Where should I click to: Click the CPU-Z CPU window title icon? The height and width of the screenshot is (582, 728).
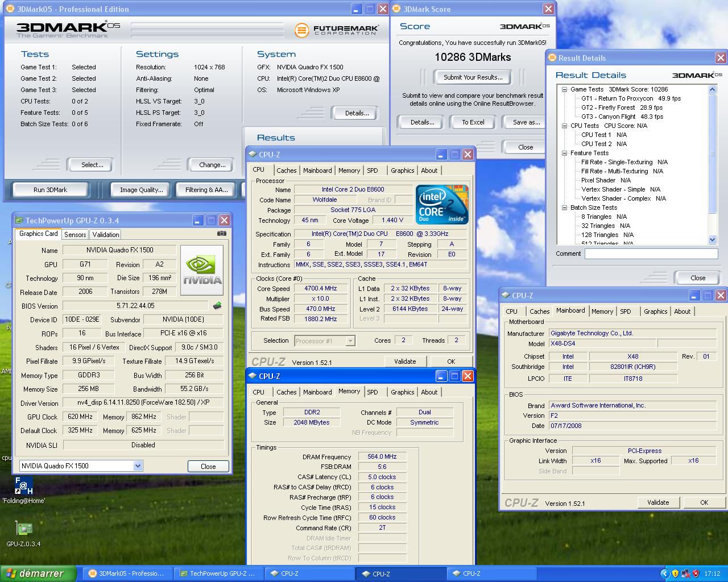(253, 155)
